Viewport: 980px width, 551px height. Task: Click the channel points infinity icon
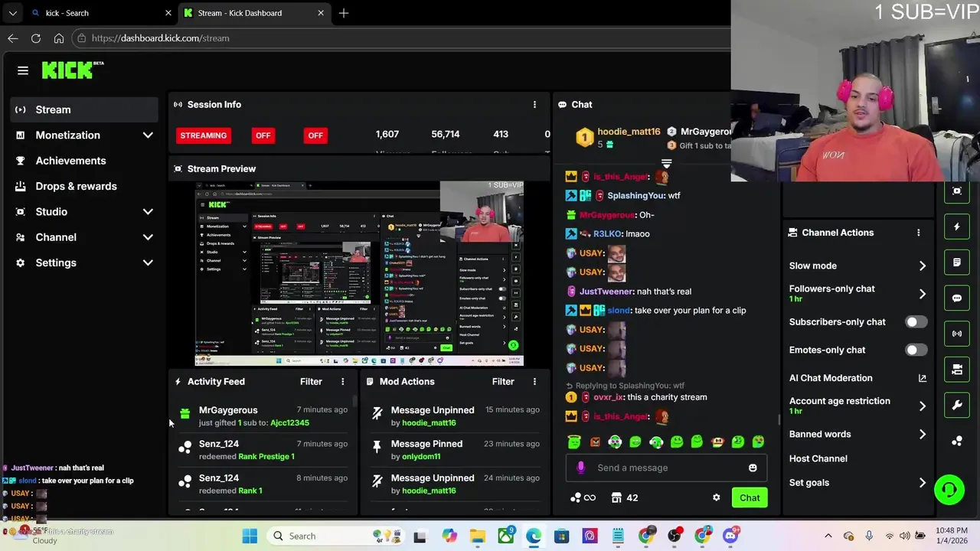583,497
